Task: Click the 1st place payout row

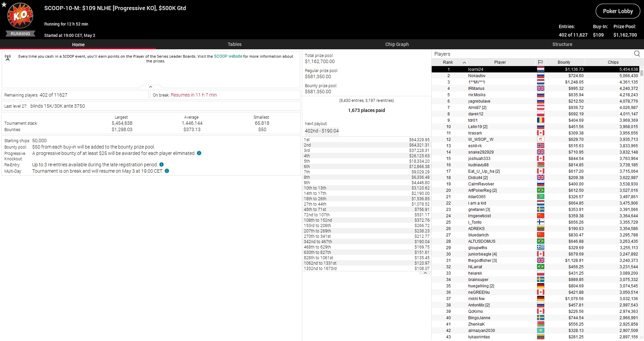Action: coord(367,140)
